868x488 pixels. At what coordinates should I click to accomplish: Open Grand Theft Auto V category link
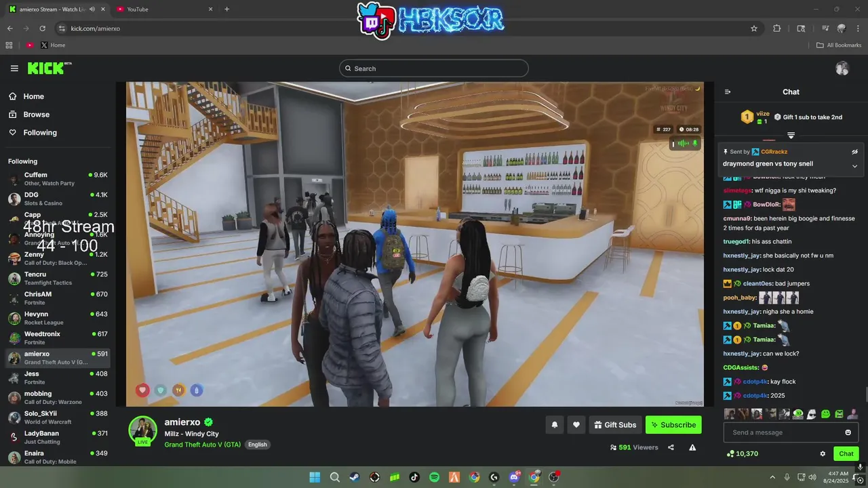202,445
